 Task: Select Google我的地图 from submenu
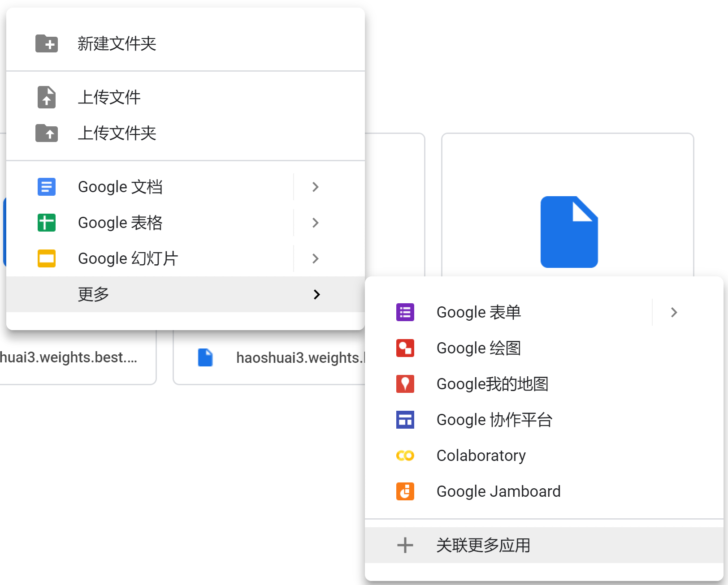(544, 384)
